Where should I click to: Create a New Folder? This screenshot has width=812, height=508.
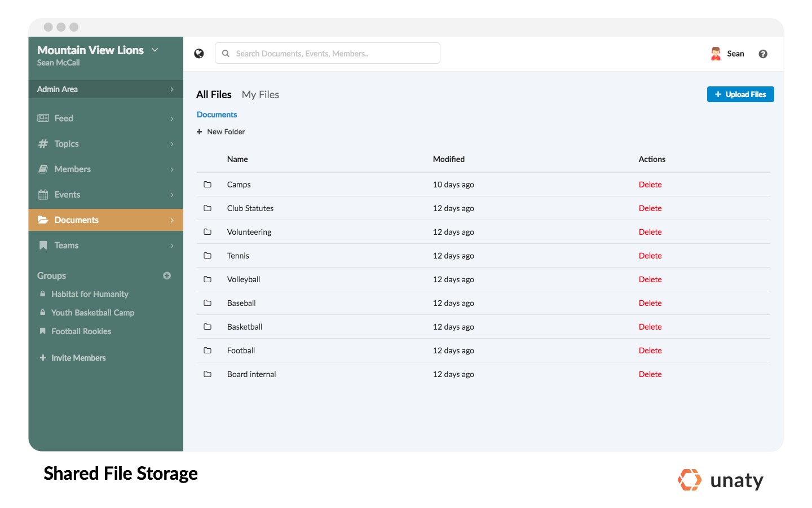click(x=220, y=132)
